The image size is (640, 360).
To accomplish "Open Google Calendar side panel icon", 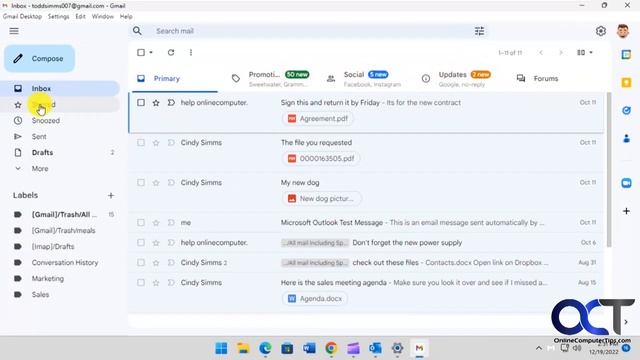I will [x=627, y=55].
